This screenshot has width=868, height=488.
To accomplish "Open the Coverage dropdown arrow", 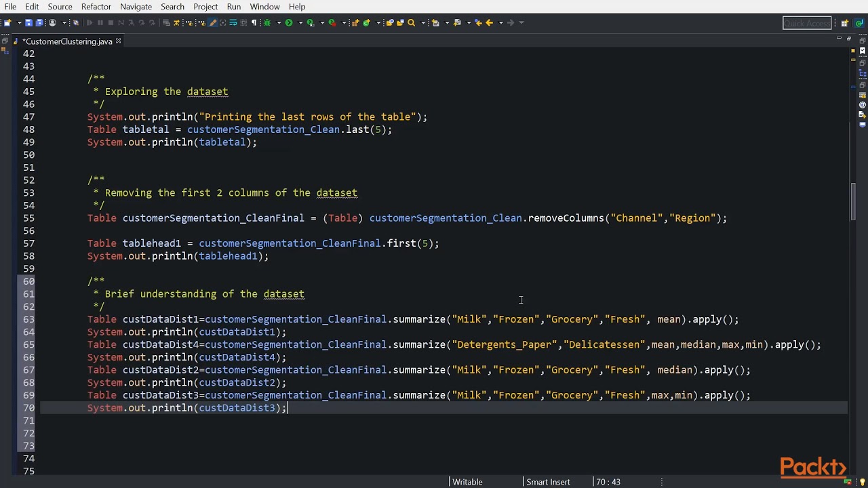I will click(322, 22).
